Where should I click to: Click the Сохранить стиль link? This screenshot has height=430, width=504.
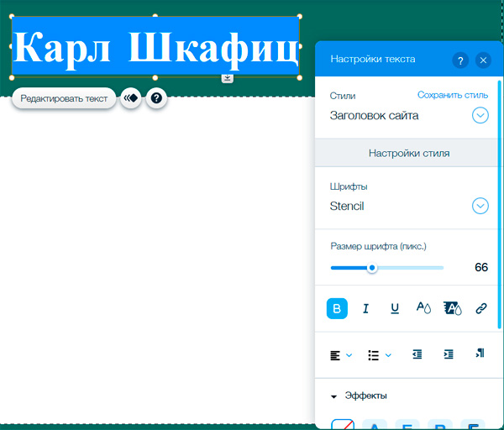(452, 96)
